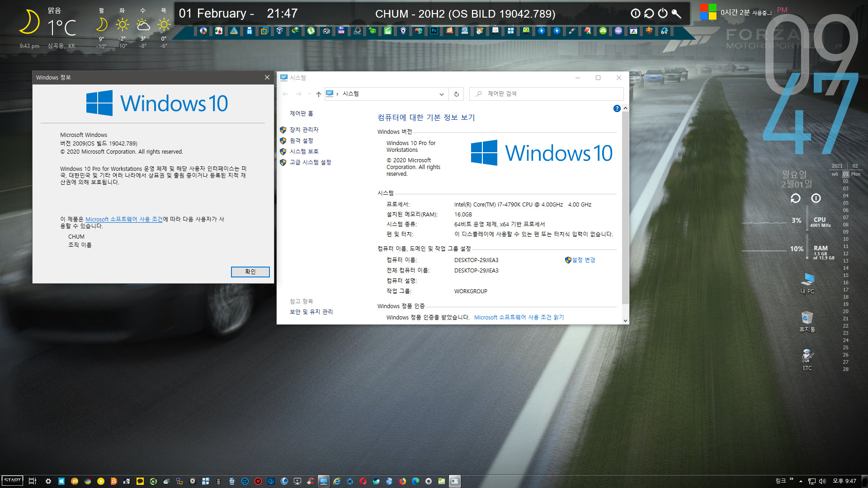
Task: Click the System window scrollbar up arrow
Action: (x=625, y=108)
